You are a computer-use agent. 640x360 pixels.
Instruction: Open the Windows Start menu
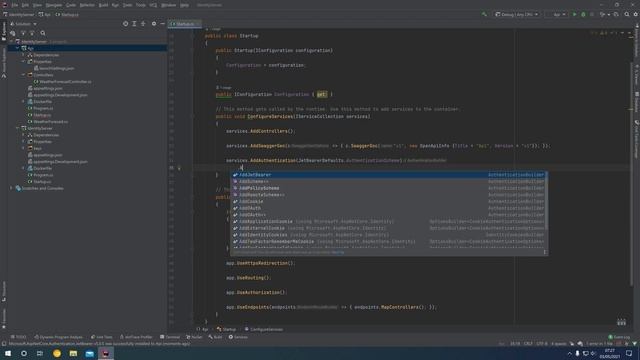[8, 353]
